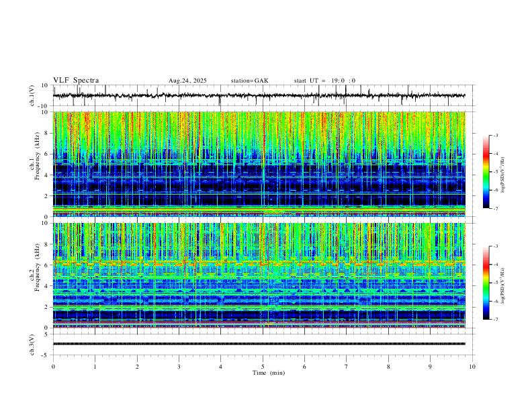Click the ch.1 color bar log(PSD) title
This screenshot has height=411, width=532.
[x=502, y=175]
